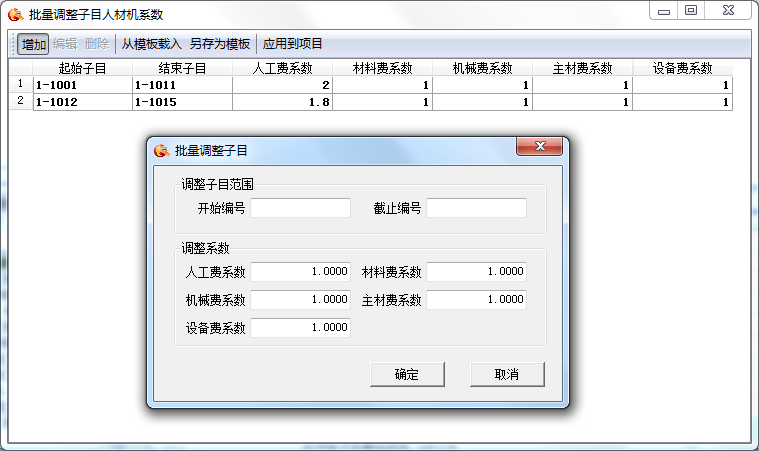Click 从模板载入 in the toolbar
Image resolution: width=759 pixels, height=451 pixels.
coord(151,44)
